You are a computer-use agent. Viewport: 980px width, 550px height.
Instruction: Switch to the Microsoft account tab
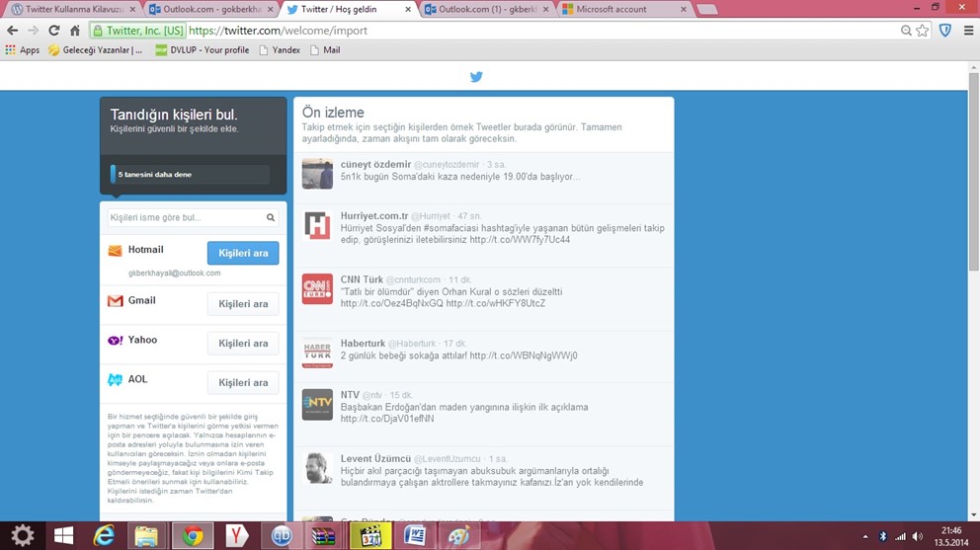pos(625,9)
